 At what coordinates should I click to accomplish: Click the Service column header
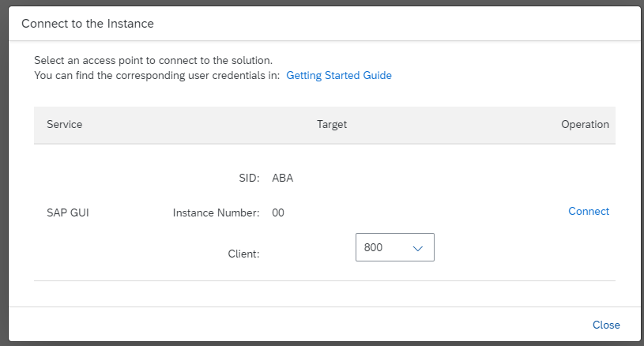point(65,125)
